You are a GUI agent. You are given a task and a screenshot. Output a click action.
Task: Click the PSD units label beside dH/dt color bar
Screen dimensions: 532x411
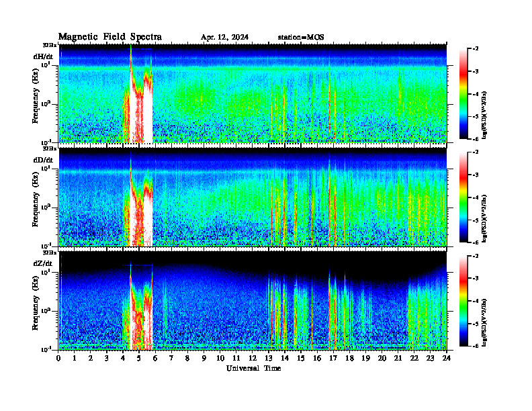point(484,115)
